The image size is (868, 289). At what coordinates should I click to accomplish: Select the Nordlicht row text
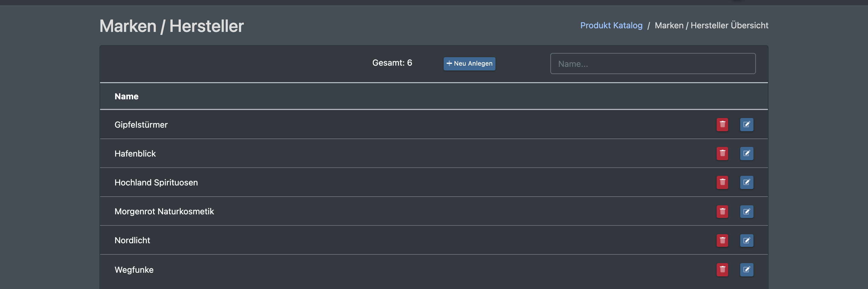(132, 240)
